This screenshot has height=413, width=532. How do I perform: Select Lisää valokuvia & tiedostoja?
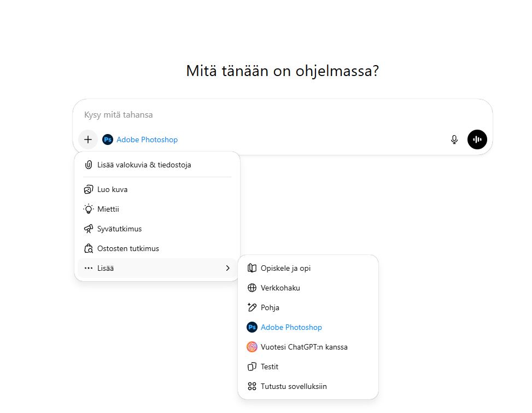tap(144, 165)
